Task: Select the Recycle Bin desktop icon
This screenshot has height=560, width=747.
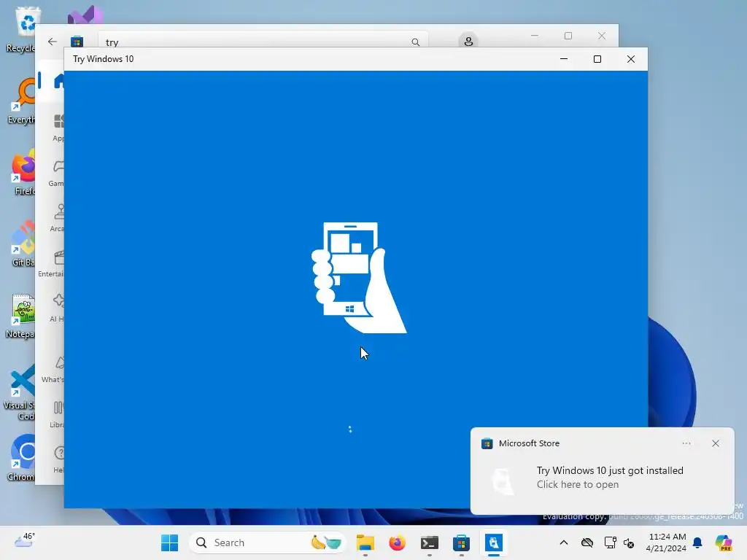Action: click(x=21, y=29)
